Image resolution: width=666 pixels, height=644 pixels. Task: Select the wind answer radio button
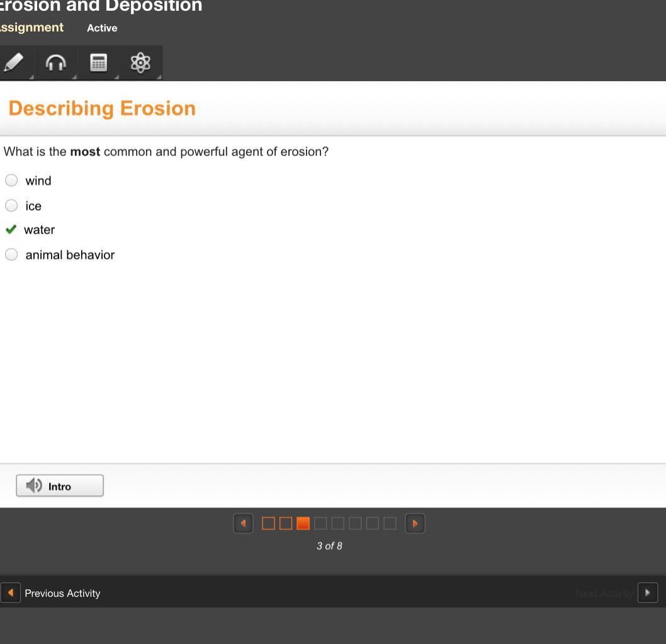[x=11, y=180]
